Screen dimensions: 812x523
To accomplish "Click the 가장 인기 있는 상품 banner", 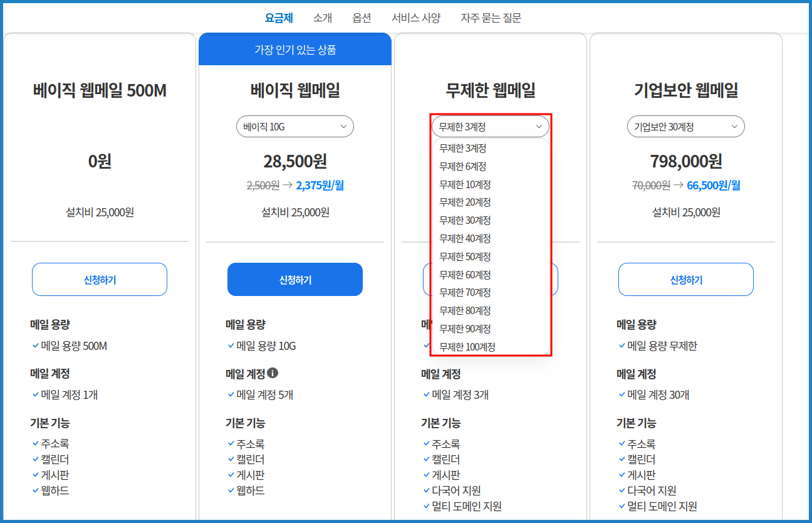I will [x=294, y=49].
